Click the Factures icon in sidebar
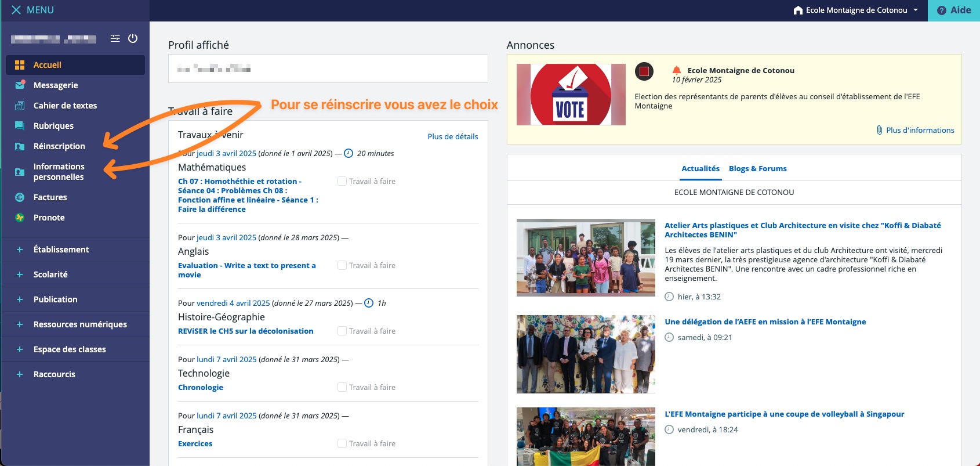 [x=20, y=197]
